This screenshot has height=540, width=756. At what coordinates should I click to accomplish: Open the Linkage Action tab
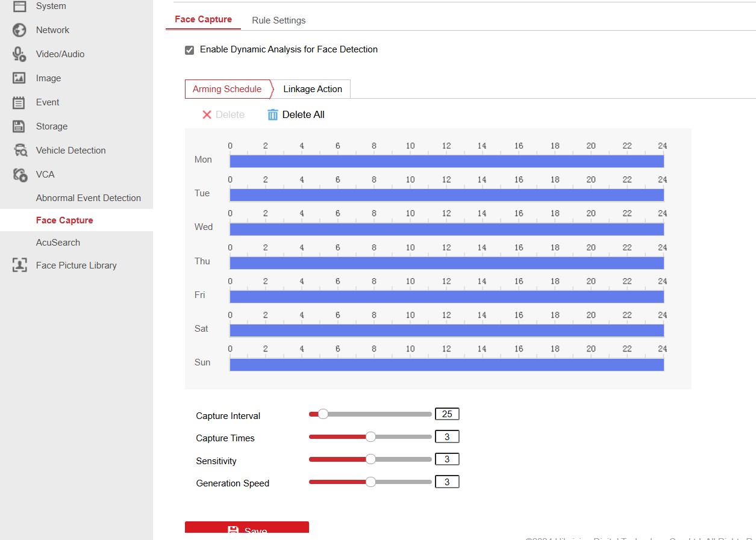point(312,89)
